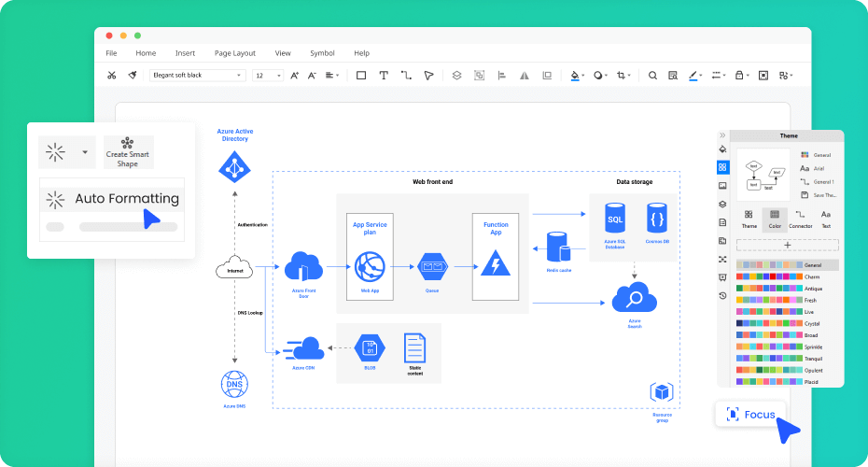Select the Azure DNS globe shape
This screenshot has width=868, height=467.
point(234,385)
